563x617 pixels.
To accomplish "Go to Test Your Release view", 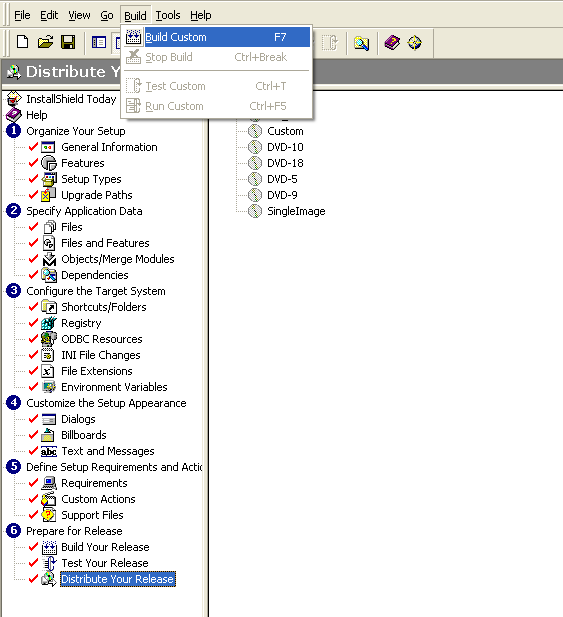I will tap(105, 563).
